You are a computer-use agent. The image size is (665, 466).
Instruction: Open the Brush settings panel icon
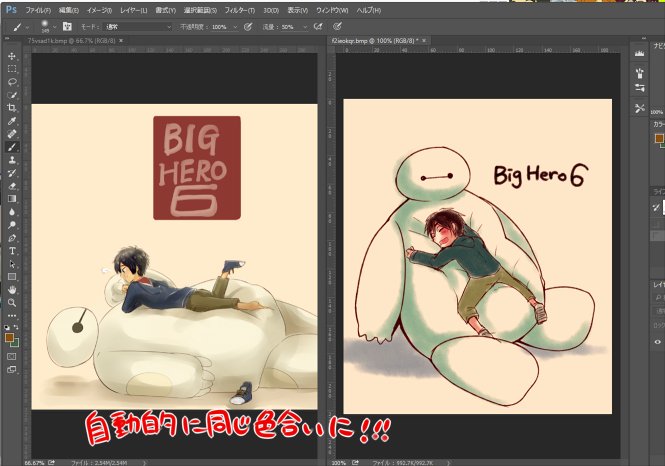pyautogui.click(x=640, y=88)
